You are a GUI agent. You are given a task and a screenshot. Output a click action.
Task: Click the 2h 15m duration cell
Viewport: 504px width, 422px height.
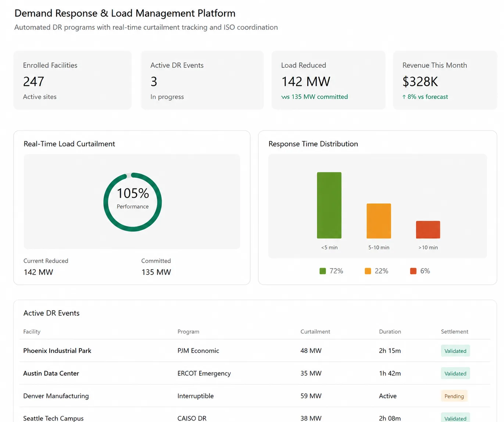pyautogui.click(x=390, y=351)
